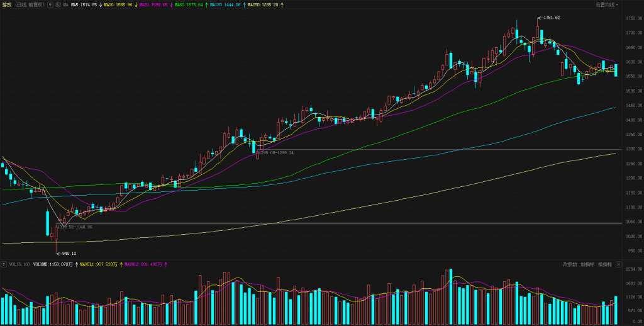This screenshot has height=326, width=644.
Task: Click 加指标 to add an indicator
Action: [x=587, y=264]
